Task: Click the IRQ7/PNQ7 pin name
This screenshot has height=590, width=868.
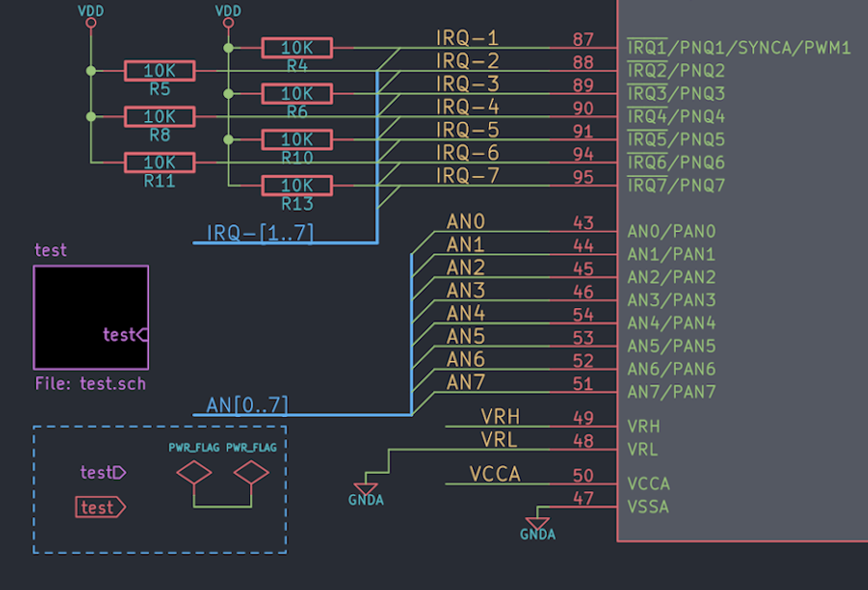Action: point(676,185)
